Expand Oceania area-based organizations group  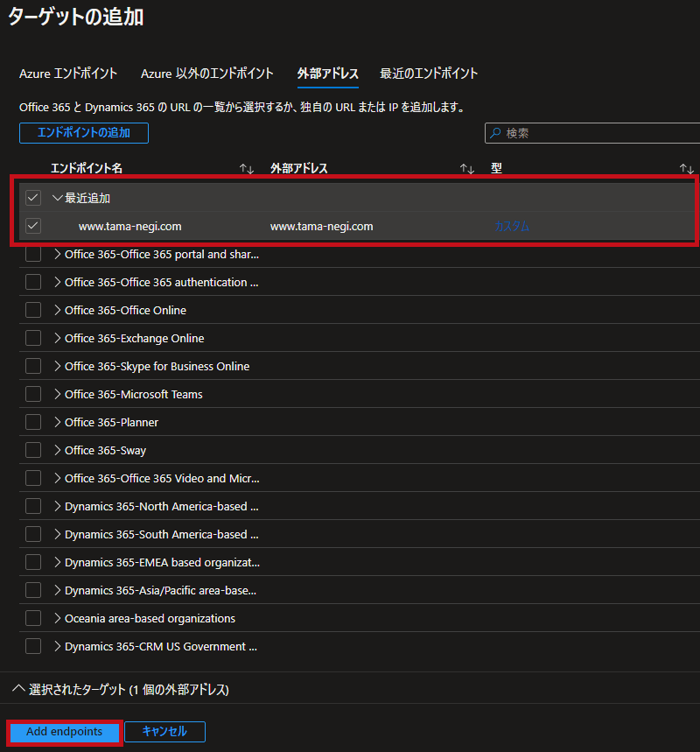click(x=58, y=618)
